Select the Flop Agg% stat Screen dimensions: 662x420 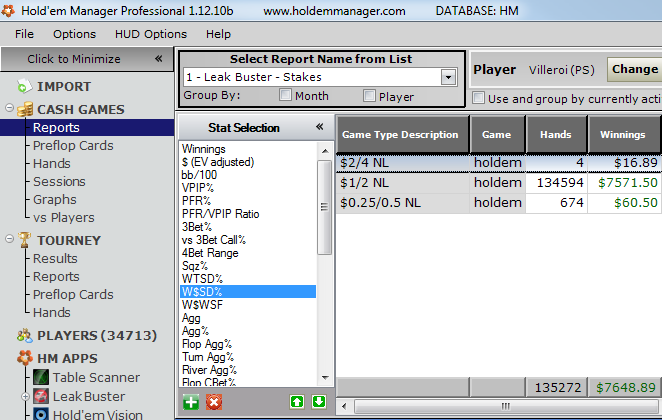click(248, 344)
